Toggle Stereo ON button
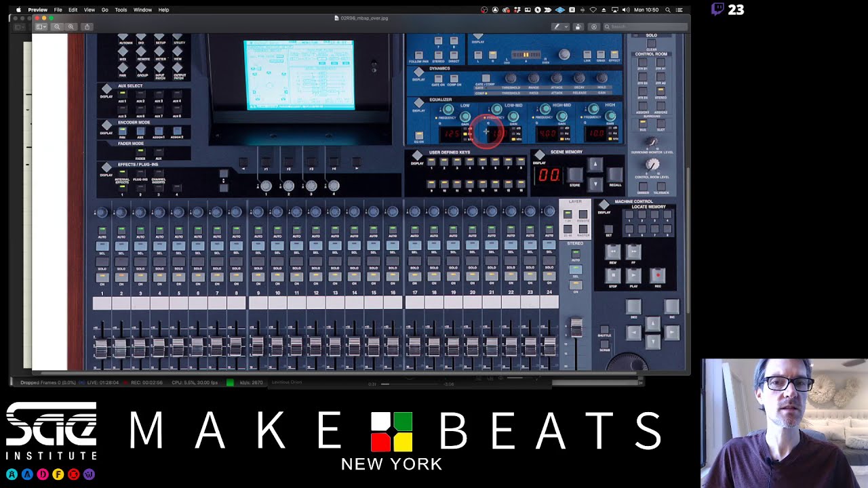This screenshot has height=488, width=868. [x=576, y=284]
